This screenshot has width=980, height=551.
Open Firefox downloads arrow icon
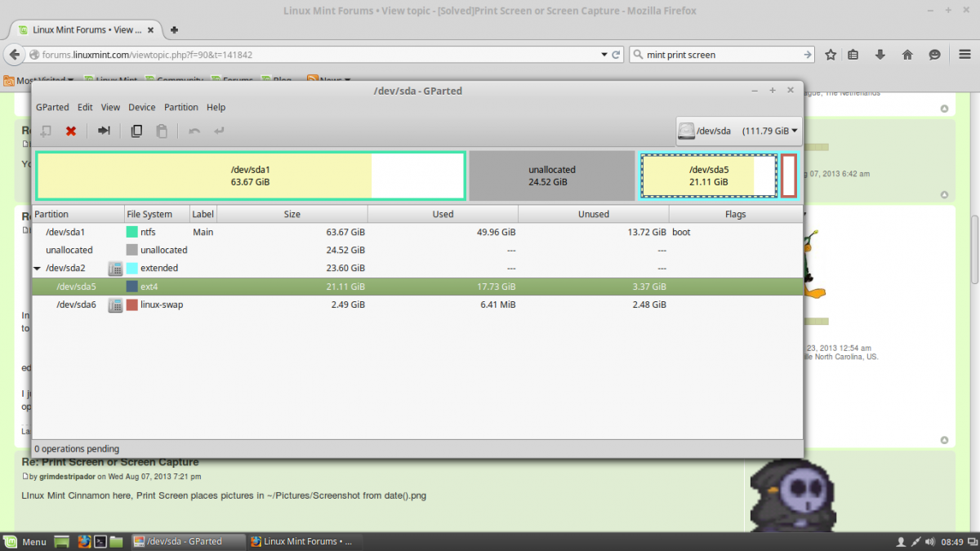(880, 55)
